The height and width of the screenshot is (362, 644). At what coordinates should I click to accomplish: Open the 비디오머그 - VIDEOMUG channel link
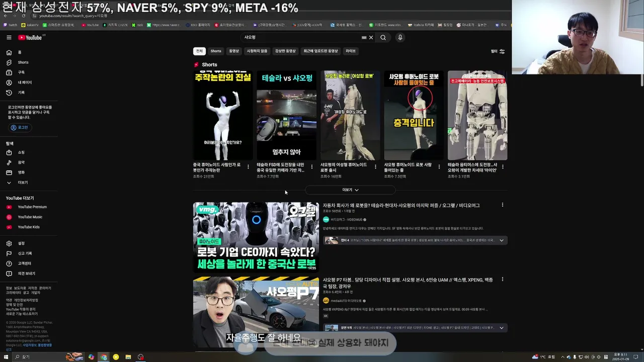pyautogui.click(x=346, y=220)
